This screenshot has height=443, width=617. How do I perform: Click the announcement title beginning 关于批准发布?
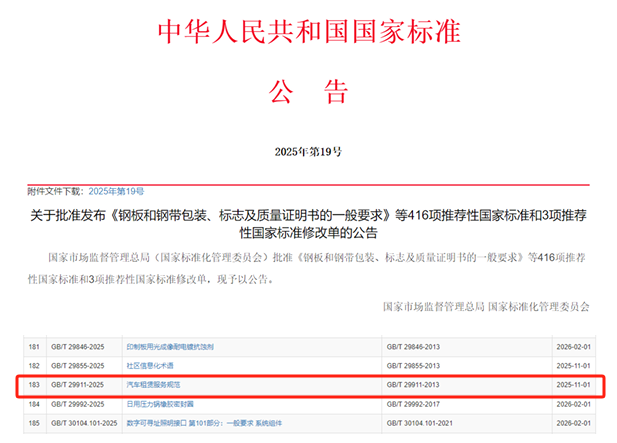pos(308,224)
